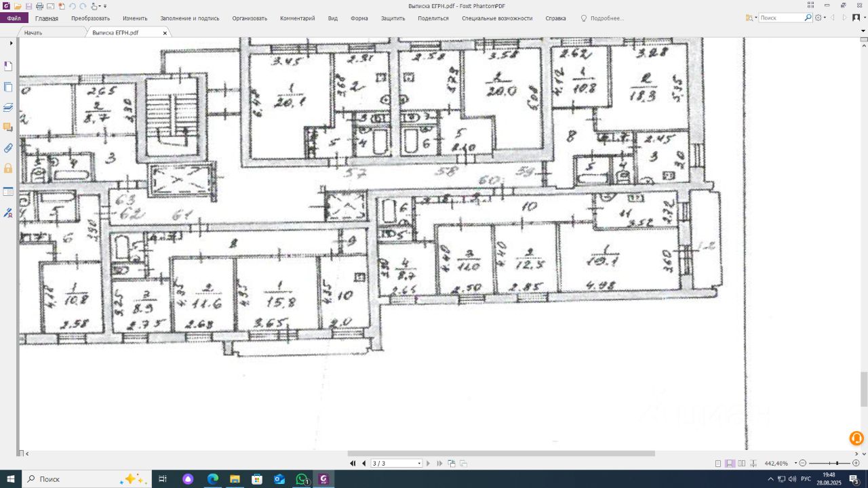Close the Выписка ЕГРН.pdf tab

(x=165, y=33)
